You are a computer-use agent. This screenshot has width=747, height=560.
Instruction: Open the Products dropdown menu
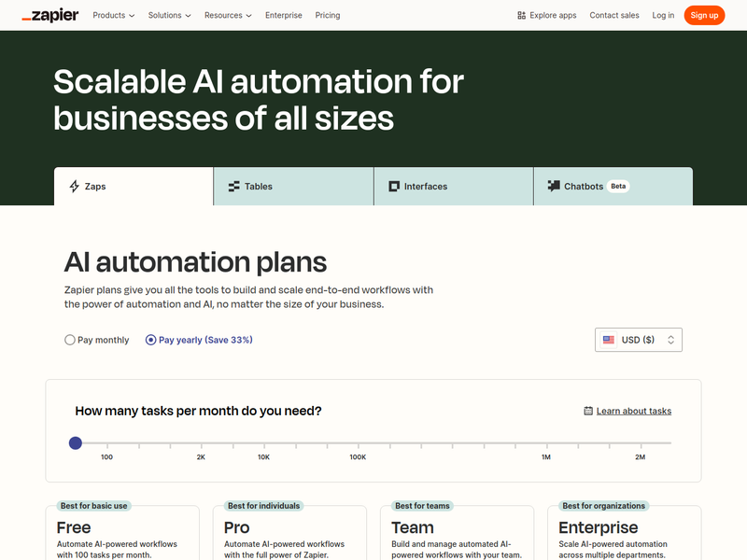(113, 15)
